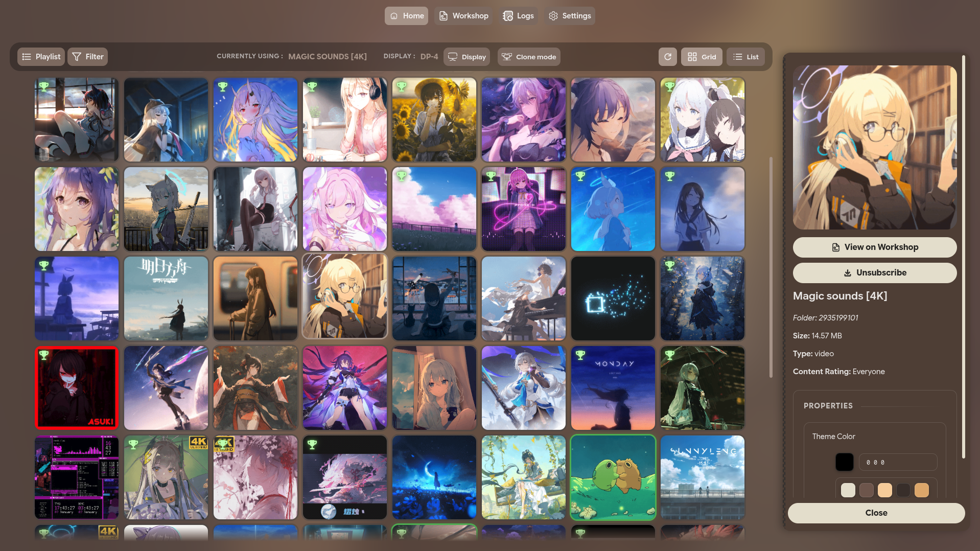Switch to Grid view
Viewport: 980px width, 551px height.
tap(702, 57)
